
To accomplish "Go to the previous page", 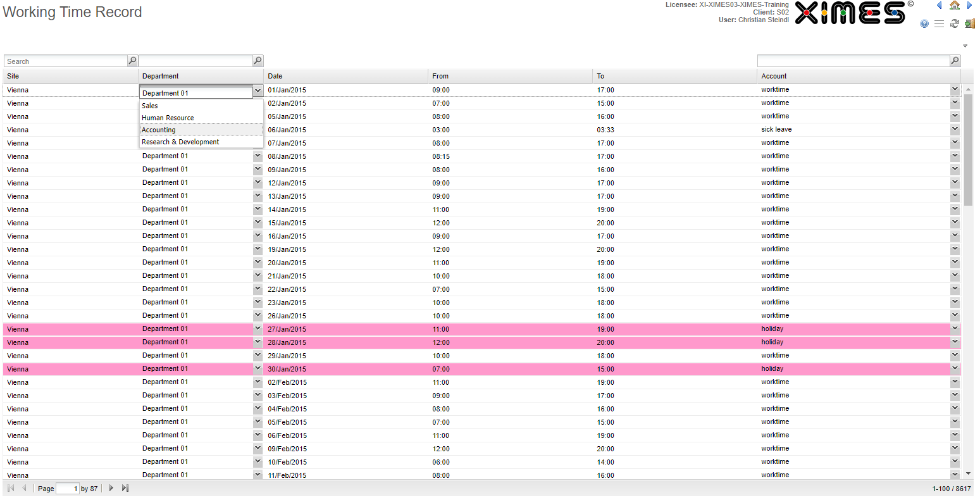I will click(24, 488).
